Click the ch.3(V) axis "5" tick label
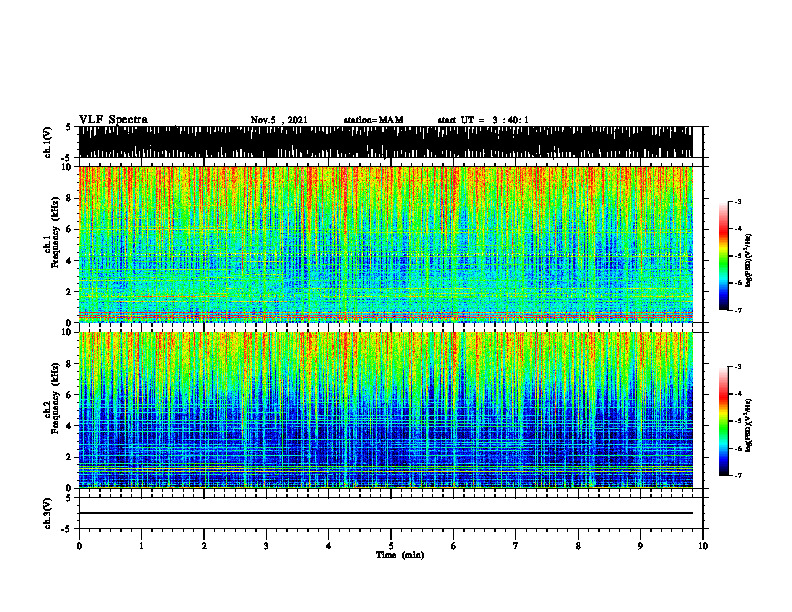 click(x=68, y=498)
